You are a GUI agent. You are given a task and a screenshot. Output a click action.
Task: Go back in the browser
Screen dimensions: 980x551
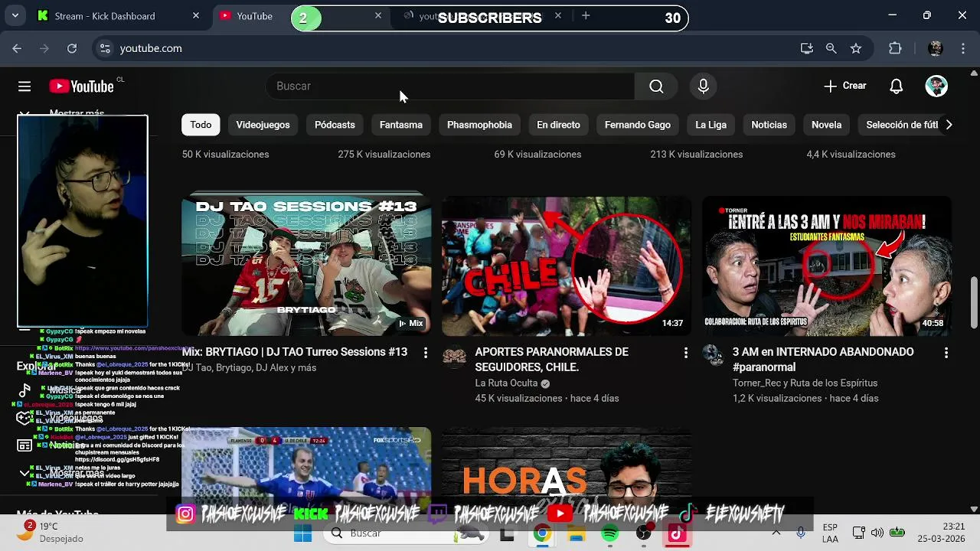pyautogui.click(x=17, y=48)
